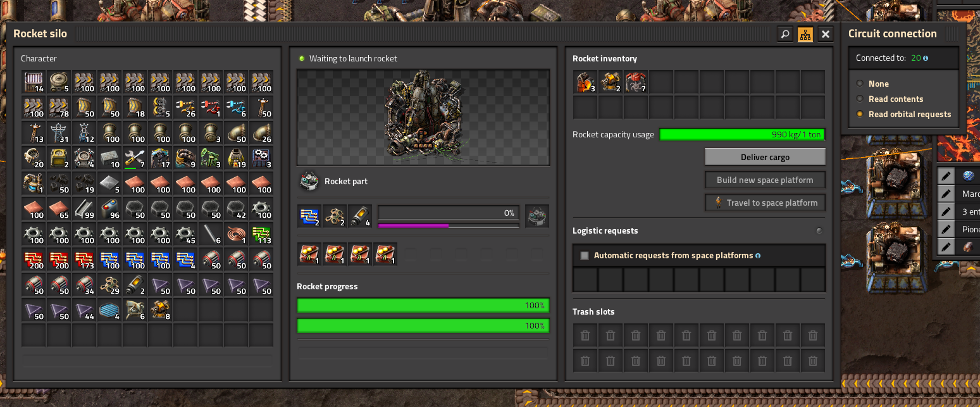Image resolution: width=980 pixels, height=407 pixels.
Task: Click the pencil icon beside the Marc entry
Action: [x=946, y=194]
